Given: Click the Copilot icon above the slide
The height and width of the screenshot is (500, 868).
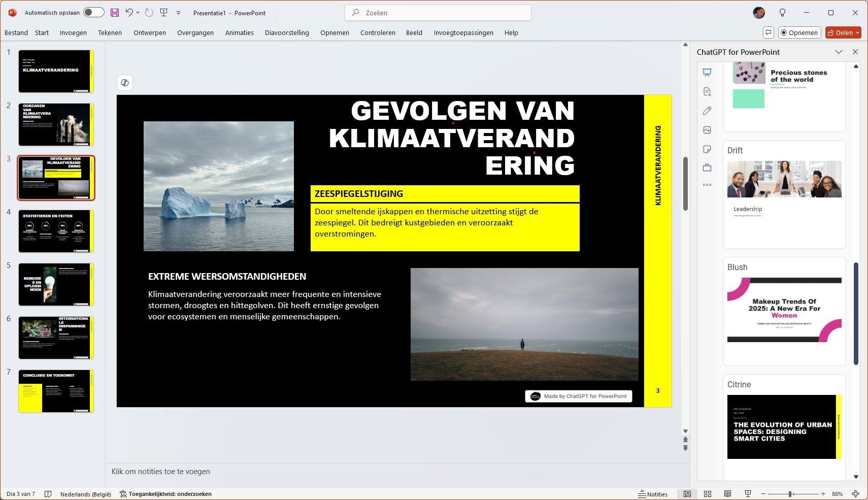Looking at the screenshot, I should pyautogui.click(x=125, y=83).
